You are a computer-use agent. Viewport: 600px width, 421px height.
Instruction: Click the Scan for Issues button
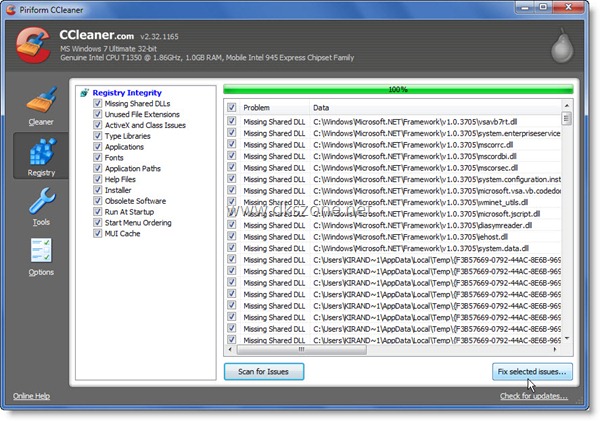tap(264, 372)
